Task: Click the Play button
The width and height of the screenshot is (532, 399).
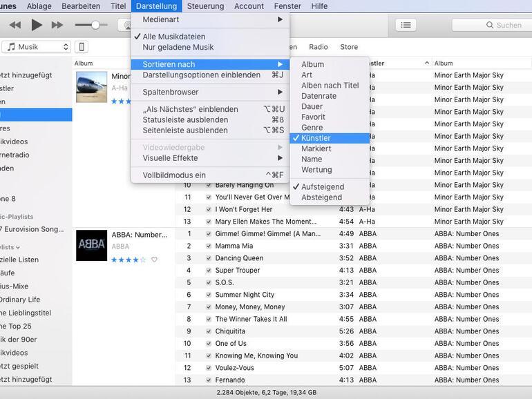Action: point(37,25)
